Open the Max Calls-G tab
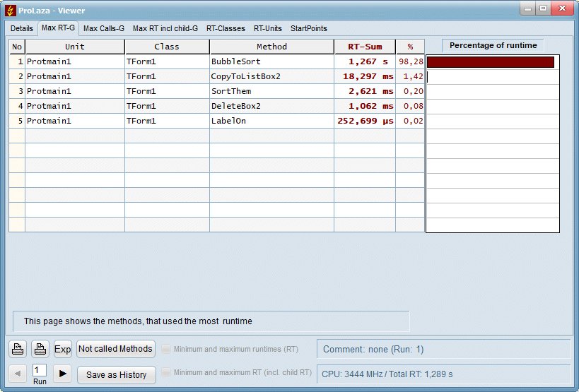The height and width of the screenshot is (392, 579). (x=103, y=29)
